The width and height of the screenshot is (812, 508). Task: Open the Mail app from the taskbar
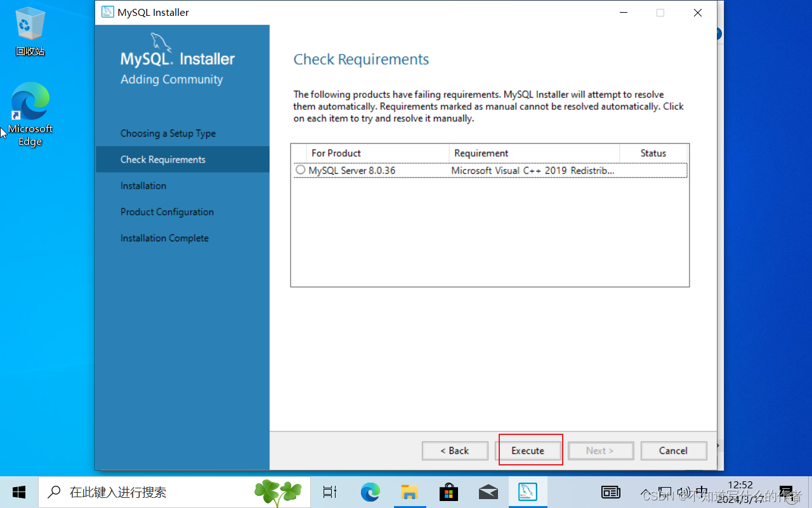coord(488,492)
